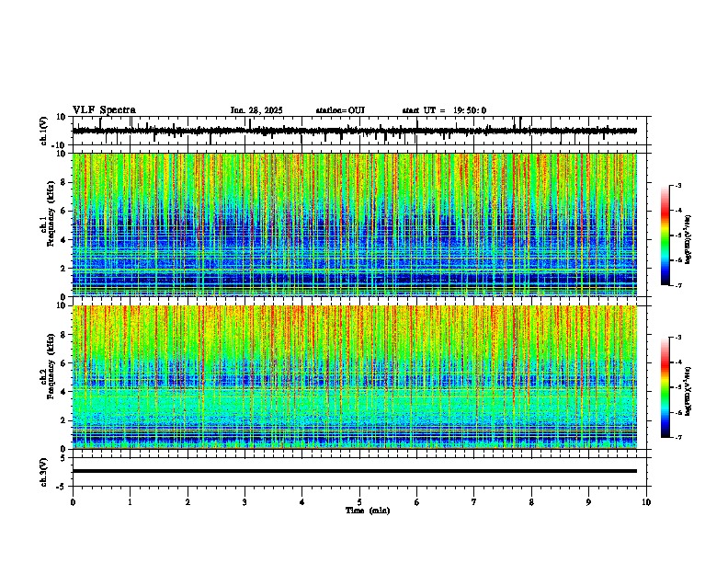This screenshot has width=728, height=563.
Task: Click the '-7' label on ch.2 color bar
Action: (x=677, y=437)
